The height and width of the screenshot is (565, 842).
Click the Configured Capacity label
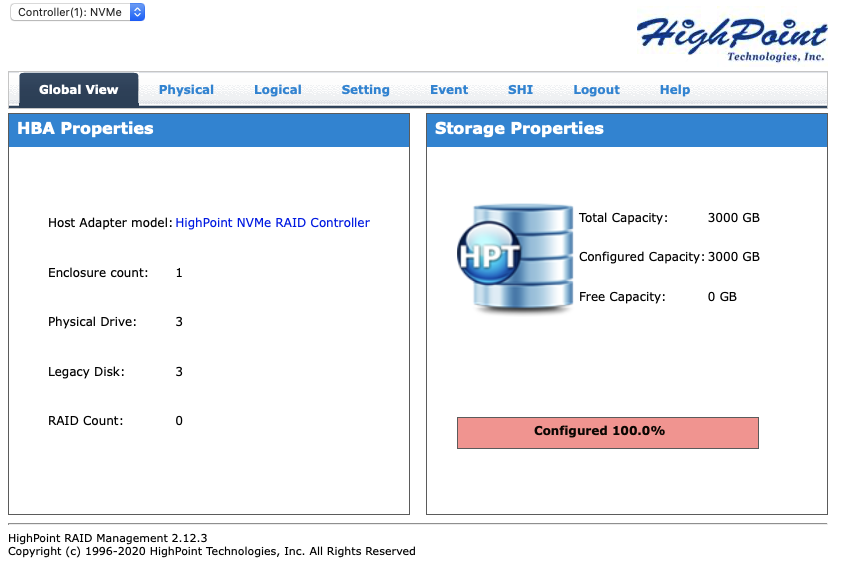pos(642,257)
